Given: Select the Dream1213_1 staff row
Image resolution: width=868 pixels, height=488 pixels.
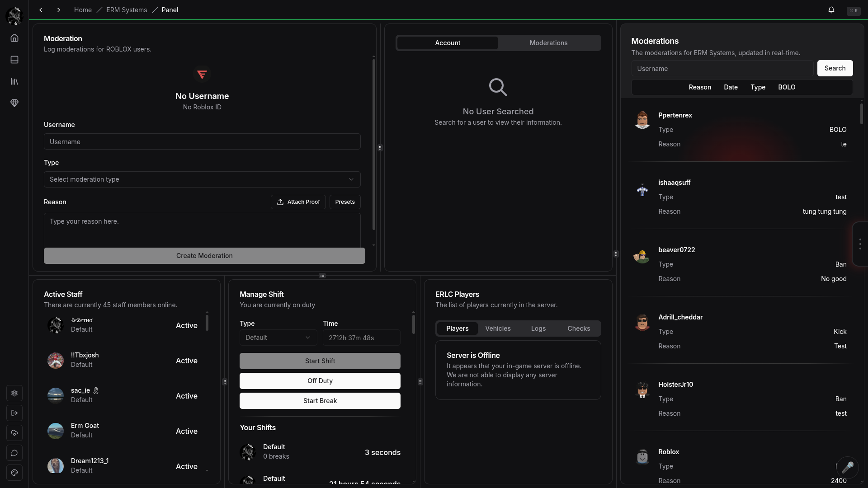Looking at the screenshot, I should tap(123, 466).
